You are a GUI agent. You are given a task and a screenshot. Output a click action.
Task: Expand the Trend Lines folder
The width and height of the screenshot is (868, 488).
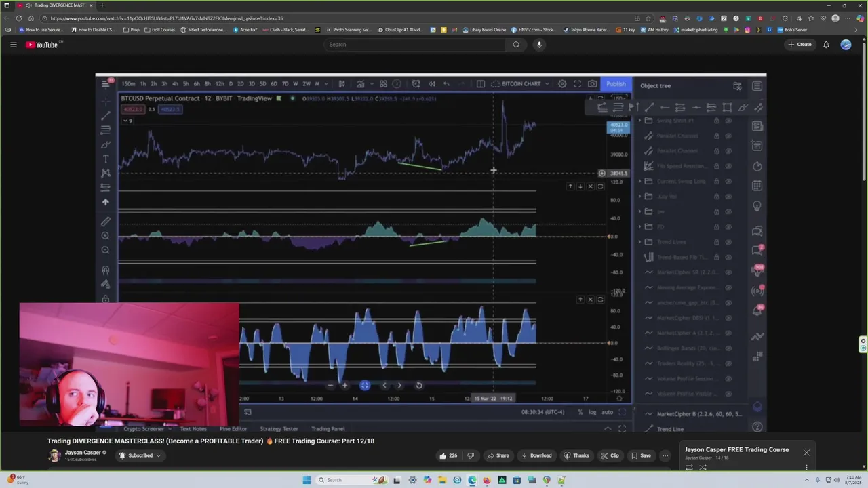(640, 242)
